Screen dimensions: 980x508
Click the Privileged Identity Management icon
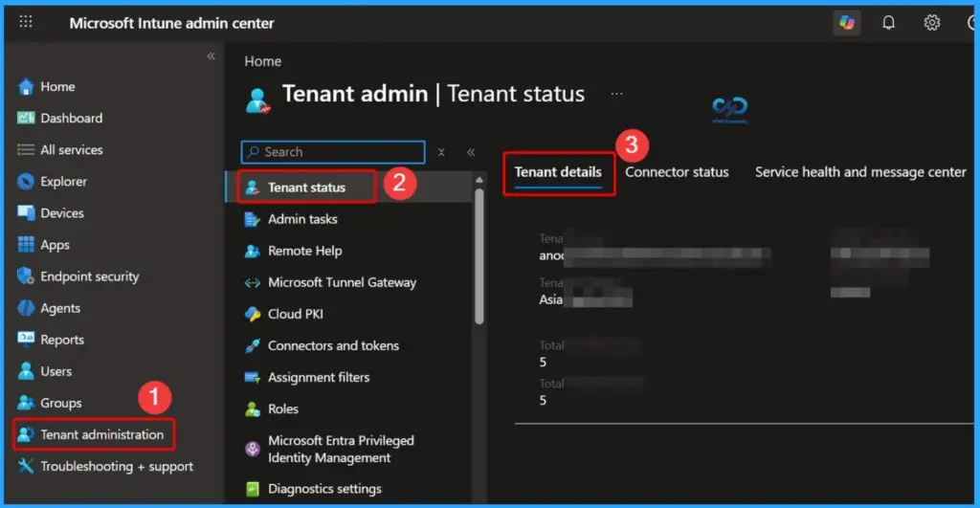(x=252, y=450)
